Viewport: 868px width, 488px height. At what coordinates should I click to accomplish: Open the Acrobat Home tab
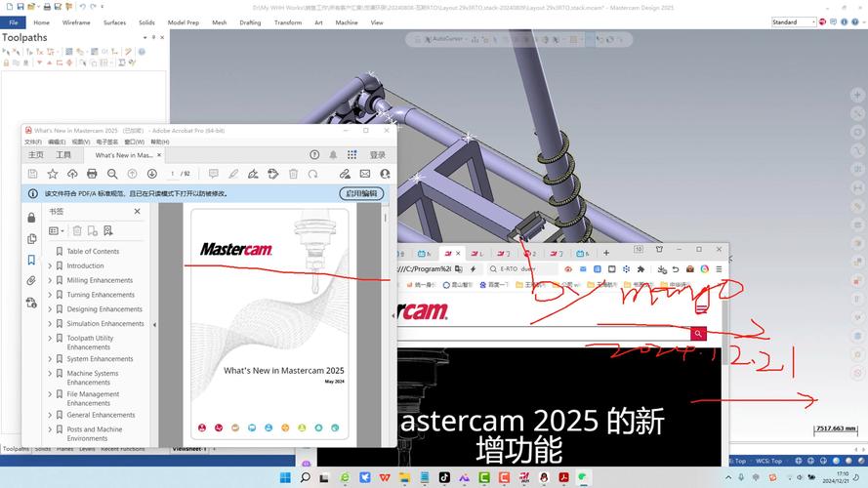tap(36, 155)
